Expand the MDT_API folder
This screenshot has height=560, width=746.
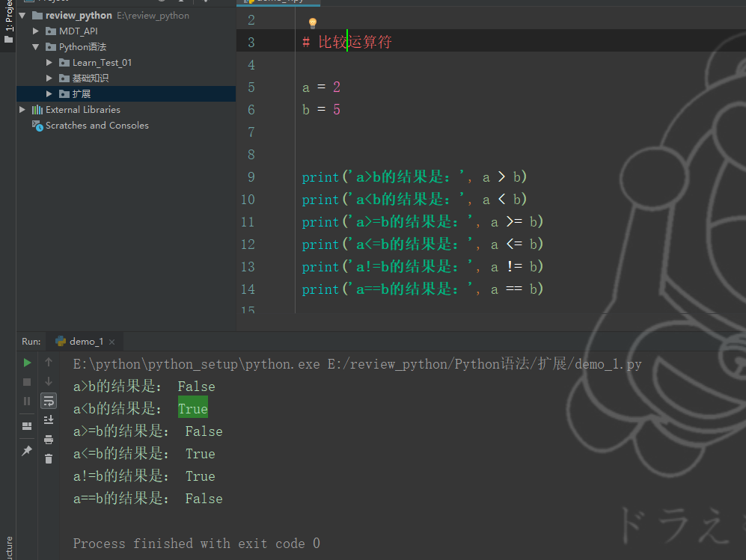[36, 31]
